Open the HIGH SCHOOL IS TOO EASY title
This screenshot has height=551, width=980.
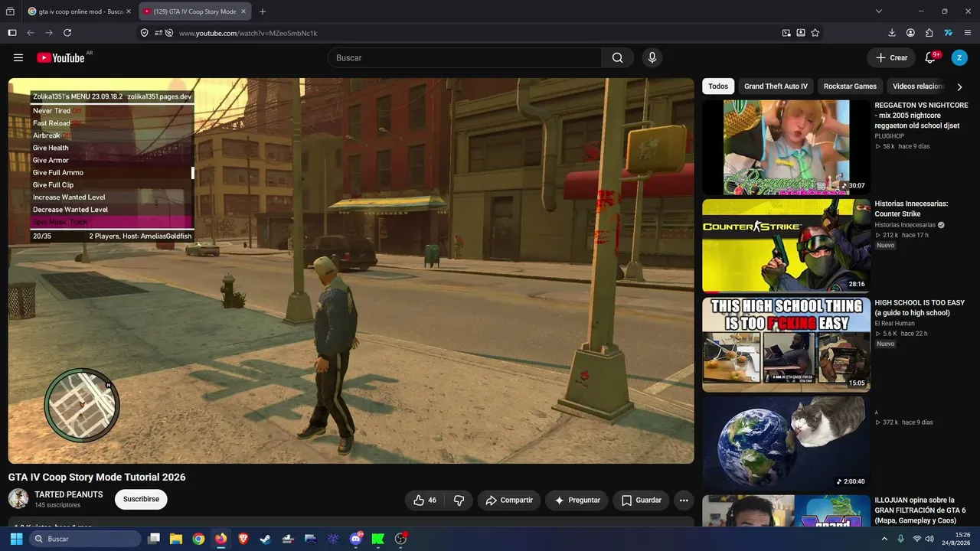[920, 308]
